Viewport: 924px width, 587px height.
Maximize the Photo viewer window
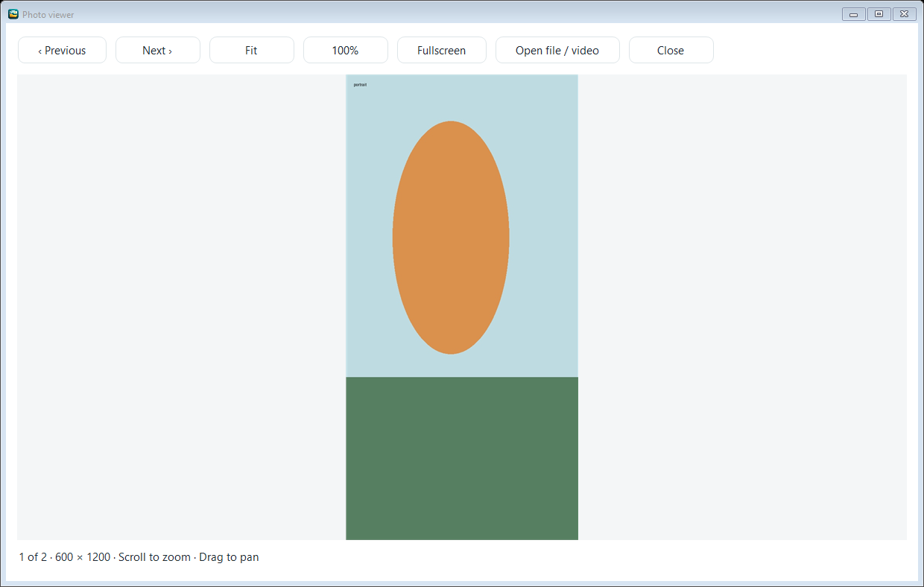pyautogui.click(x=879, y=14)
